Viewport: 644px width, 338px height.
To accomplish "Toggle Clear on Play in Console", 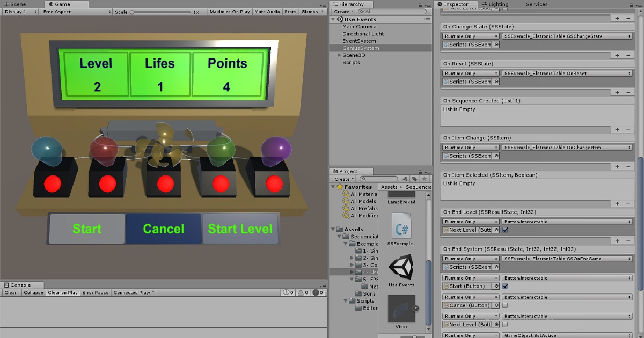I will (x=63, y=293).
